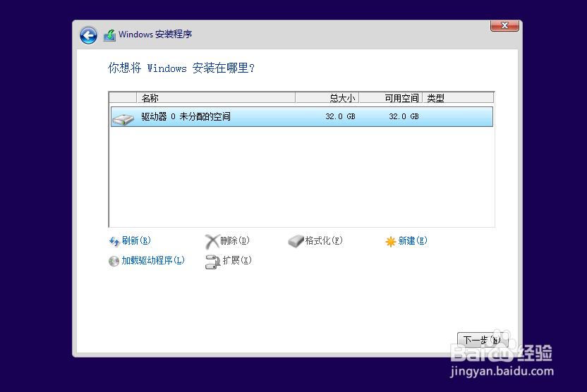Click the blue back arrow button
This screenshot has height=392, width=587.
[88, 35]
